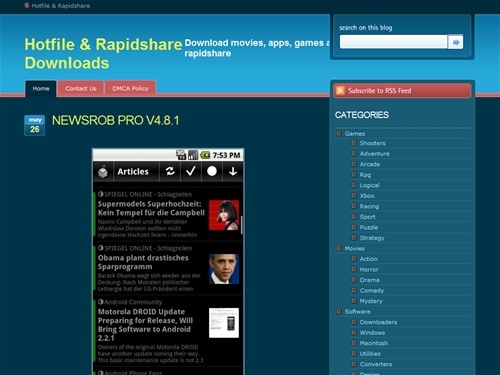The height and width of the screenshot is (375, 500).
Task: Open the DMCA Policy tab
Action: click(130, 89)
